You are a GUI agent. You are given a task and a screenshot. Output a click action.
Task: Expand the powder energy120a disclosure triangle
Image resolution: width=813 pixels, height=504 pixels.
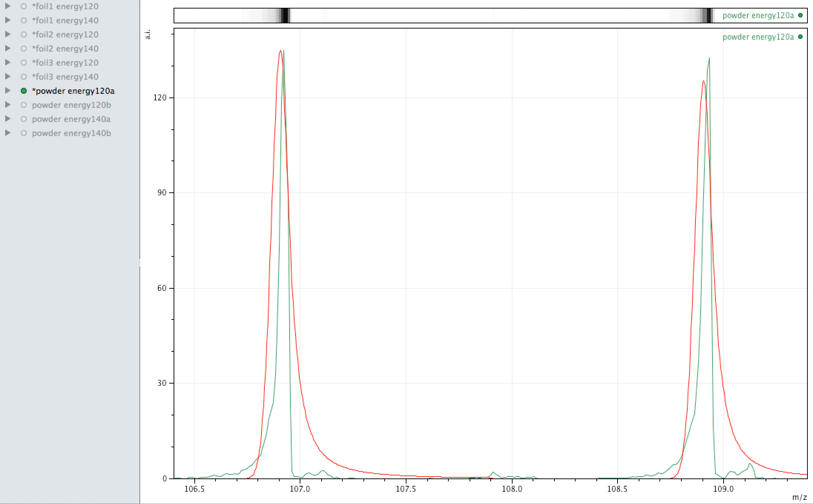click(7, 91)
